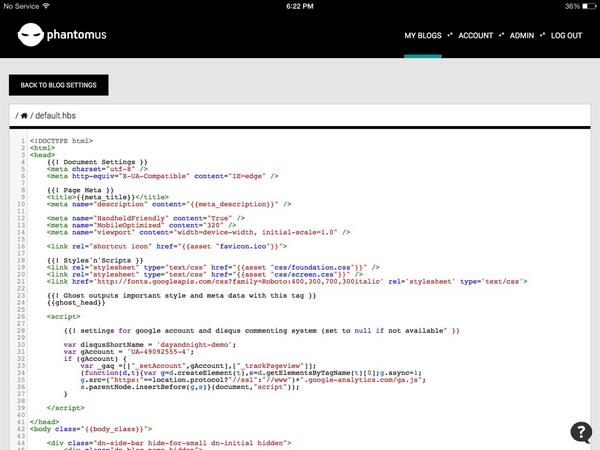Go to the ADMIN section
Image resolution: width=600 pixels, height=450 pixels.
pos(522,36)
